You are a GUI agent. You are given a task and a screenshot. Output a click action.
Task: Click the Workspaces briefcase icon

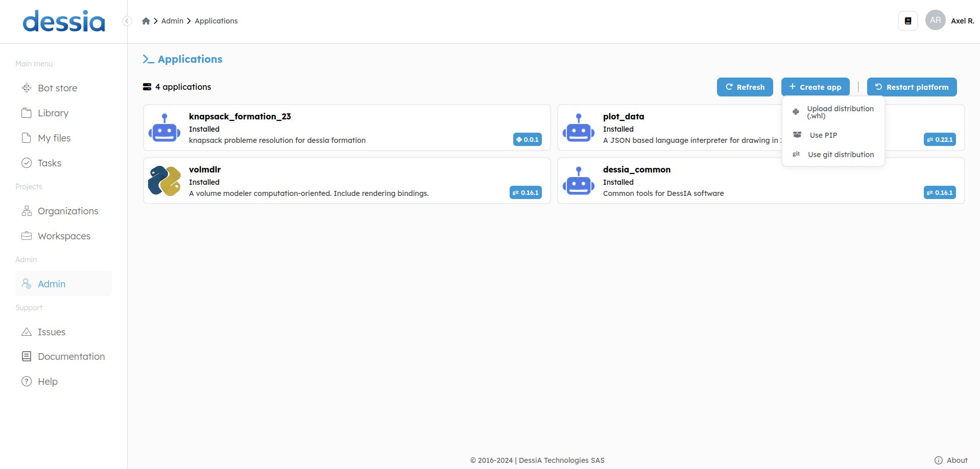27,236
